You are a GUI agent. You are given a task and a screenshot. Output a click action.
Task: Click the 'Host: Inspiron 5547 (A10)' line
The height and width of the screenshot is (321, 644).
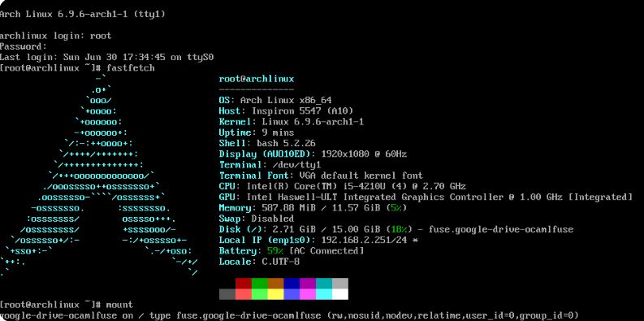click(287, 111)
